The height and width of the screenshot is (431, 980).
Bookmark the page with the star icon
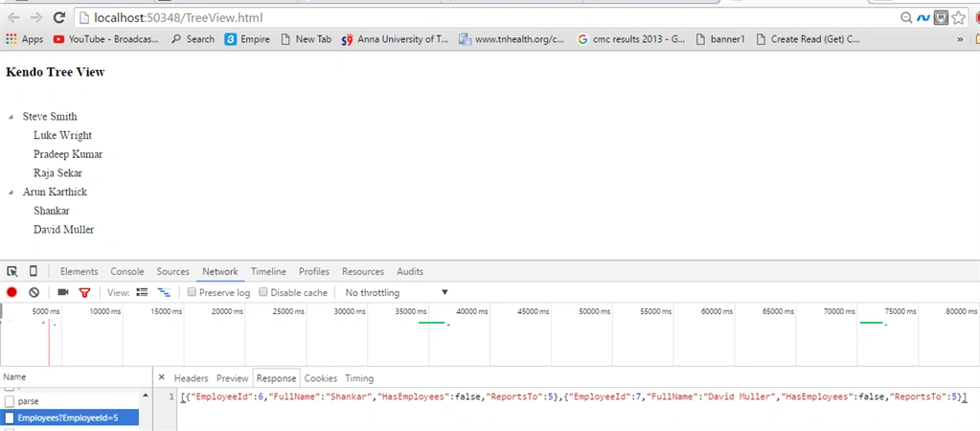958,18
